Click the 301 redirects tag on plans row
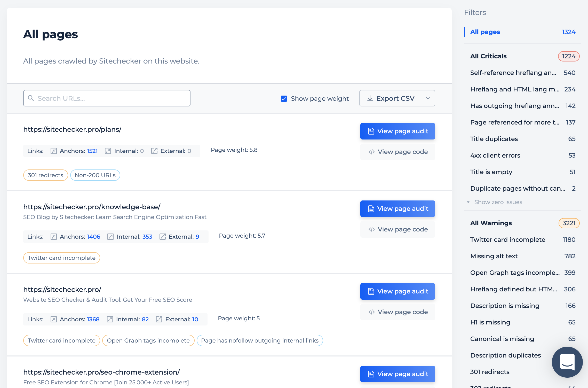 click(x=45, y=175)
